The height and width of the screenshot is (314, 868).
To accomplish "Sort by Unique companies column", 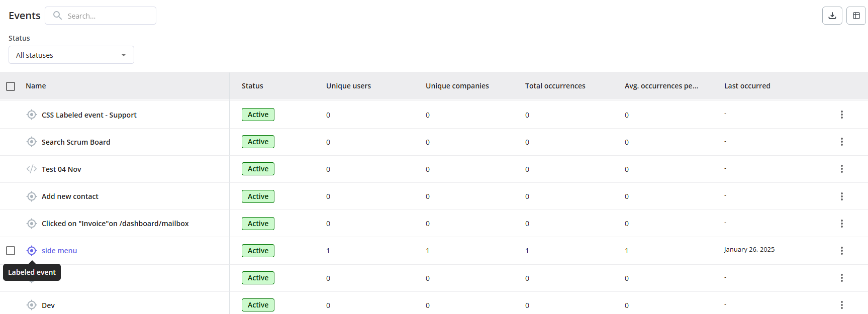I will click(457, 86).
